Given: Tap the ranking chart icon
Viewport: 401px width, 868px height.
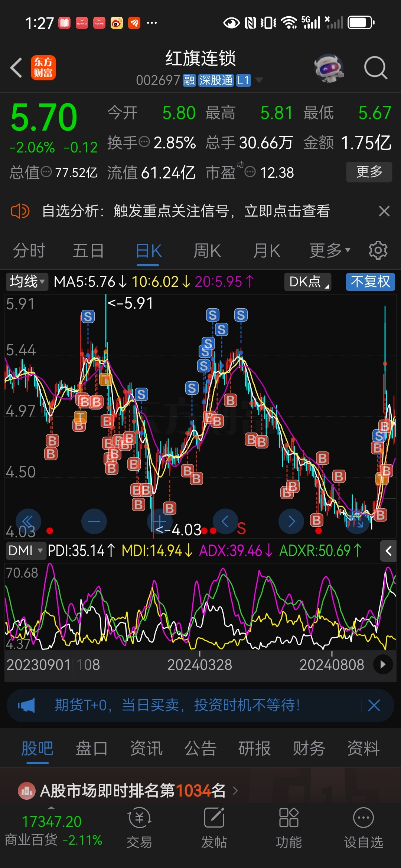Looking at the screenshot, I should pyautogui.click(x=27, y=791).
